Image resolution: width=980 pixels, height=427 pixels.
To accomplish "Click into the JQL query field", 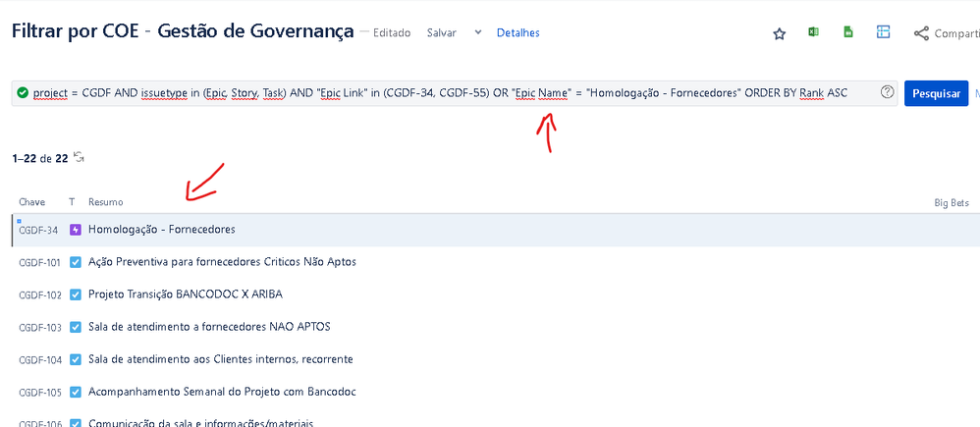I will (x=455, y=93).
